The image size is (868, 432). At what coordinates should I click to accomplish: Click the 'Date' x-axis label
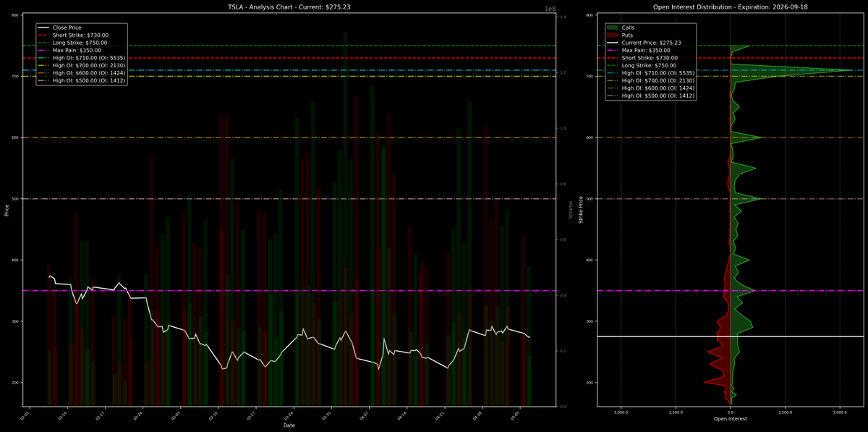tap(289, 425)
